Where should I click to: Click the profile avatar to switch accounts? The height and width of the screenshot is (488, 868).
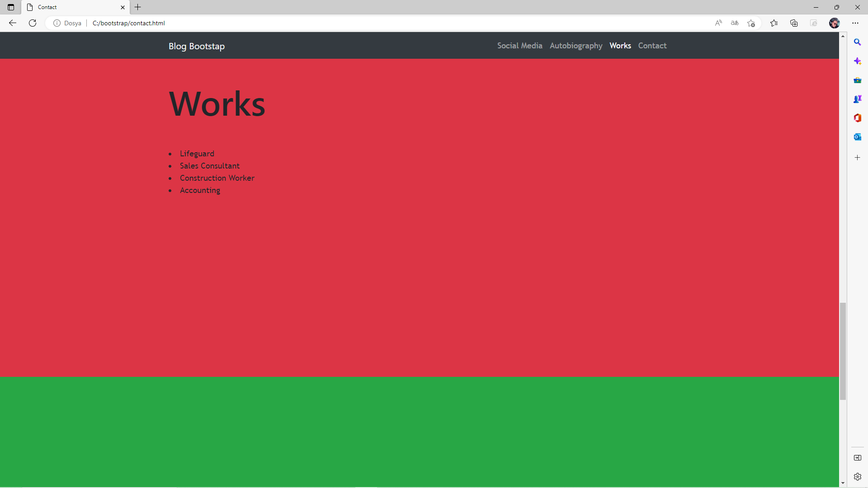[x=835, y=23]
